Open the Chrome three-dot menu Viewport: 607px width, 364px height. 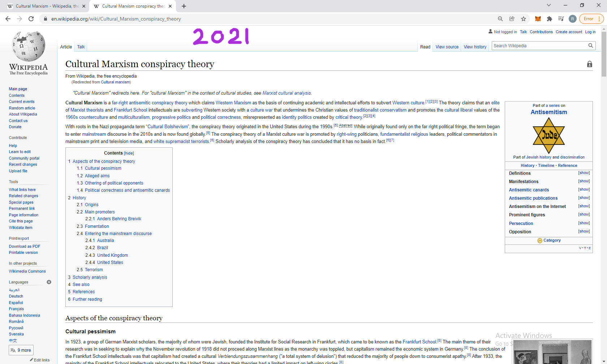pyautogui.click(x=599, y=19)
